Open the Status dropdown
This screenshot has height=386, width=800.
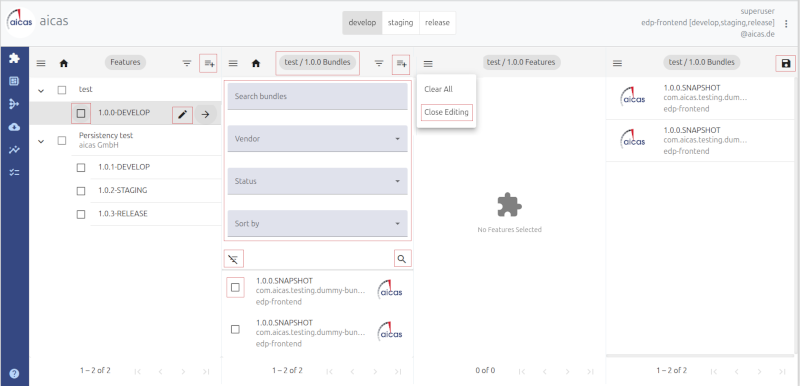[317, 181]
